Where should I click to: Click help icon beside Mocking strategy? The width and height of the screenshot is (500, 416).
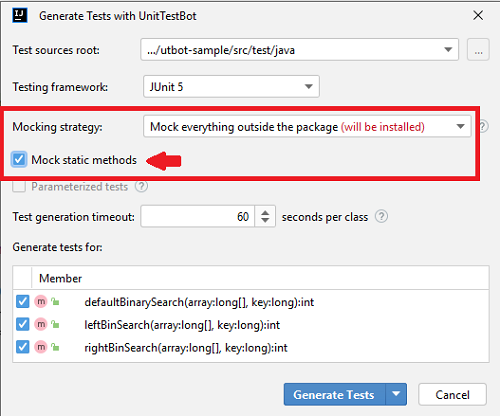click(x=484, y=126)
